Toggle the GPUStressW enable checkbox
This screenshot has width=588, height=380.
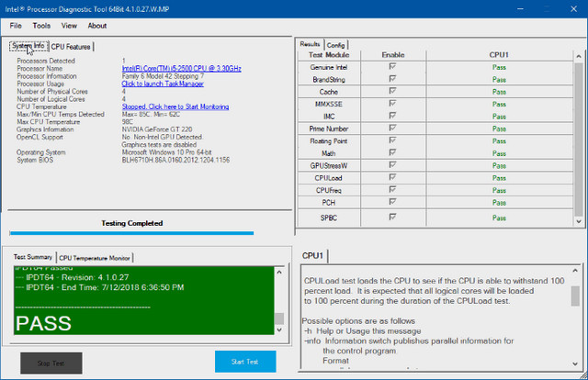392,165
